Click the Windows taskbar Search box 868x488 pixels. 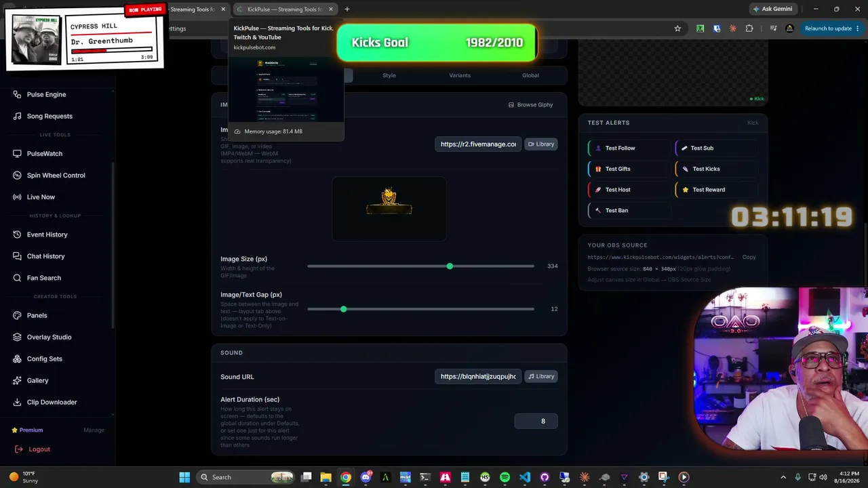point(245,477)
